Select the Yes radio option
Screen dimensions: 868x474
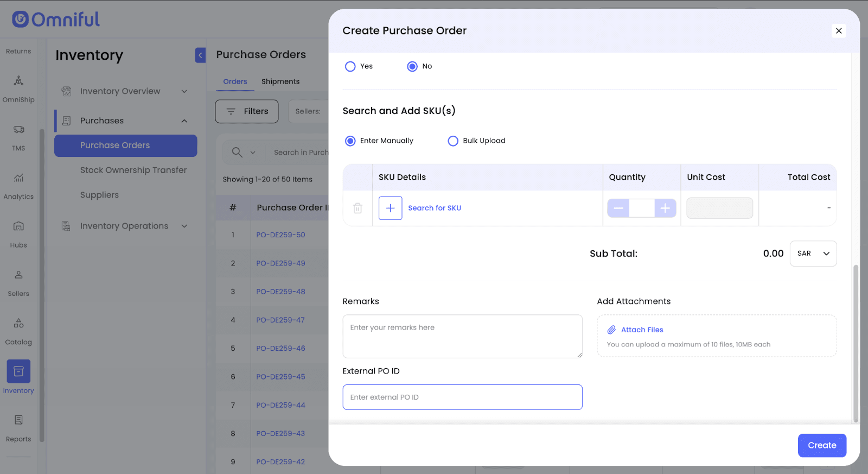(x=350, y=66)
